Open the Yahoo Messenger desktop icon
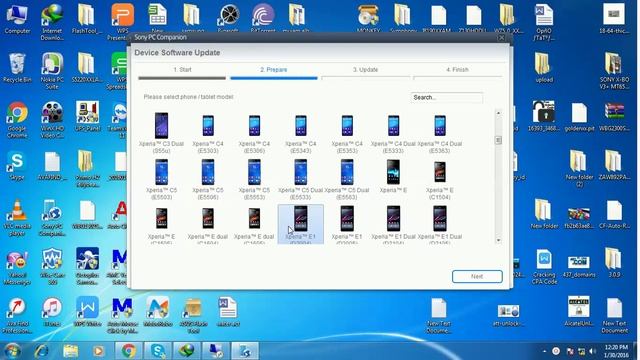Image resolution: width=640 pixels, height=360 pixels. [17, 267]
